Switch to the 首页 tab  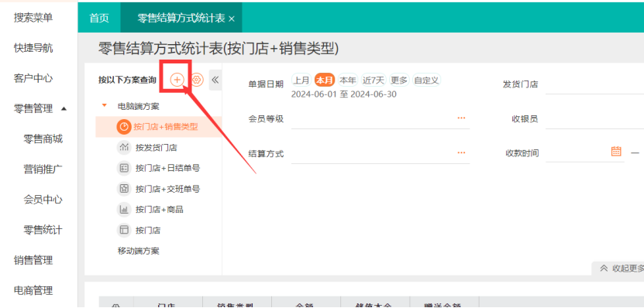99,19
